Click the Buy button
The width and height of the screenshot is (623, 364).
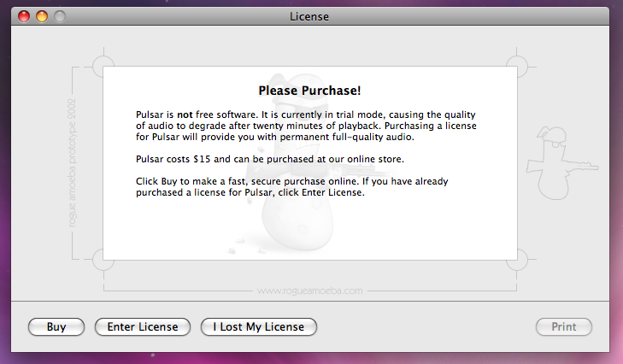pos(56,326)
